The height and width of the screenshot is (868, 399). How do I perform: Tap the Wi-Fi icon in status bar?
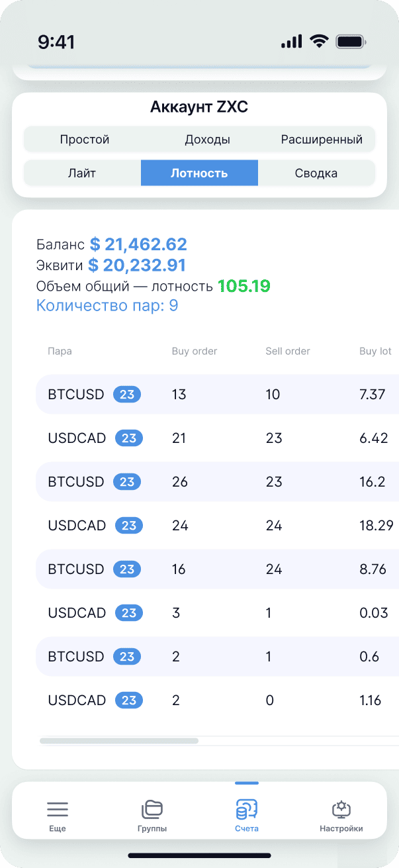tap(320, 42)
